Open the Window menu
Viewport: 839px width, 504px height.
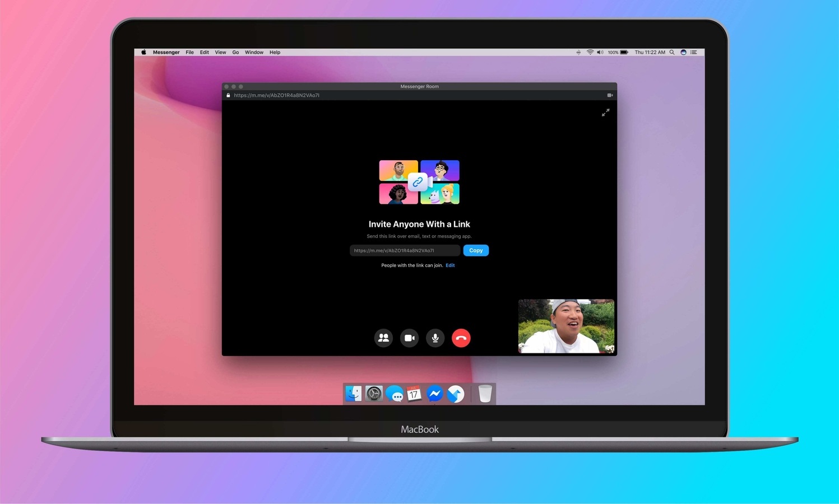tap(254, 52)
